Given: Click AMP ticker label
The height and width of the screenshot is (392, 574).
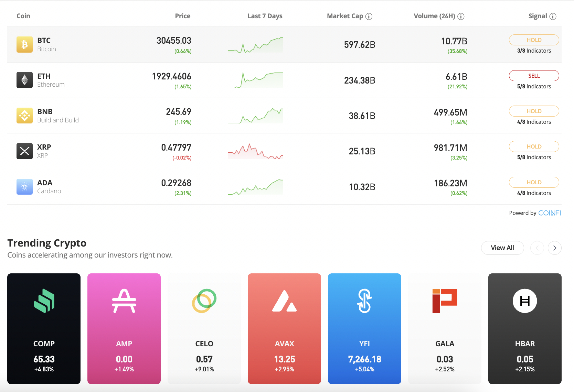Looking at the screenshot, I should tap(124, 344).
